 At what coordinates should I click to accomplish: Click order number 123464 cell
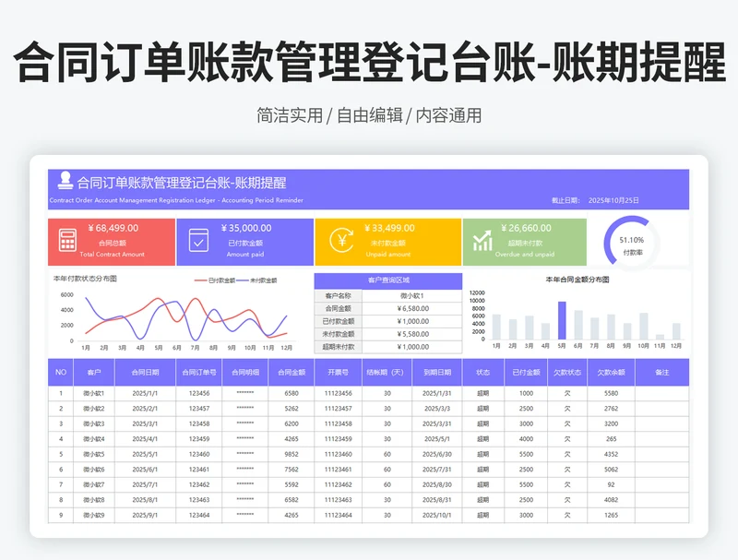coord(199,516)
